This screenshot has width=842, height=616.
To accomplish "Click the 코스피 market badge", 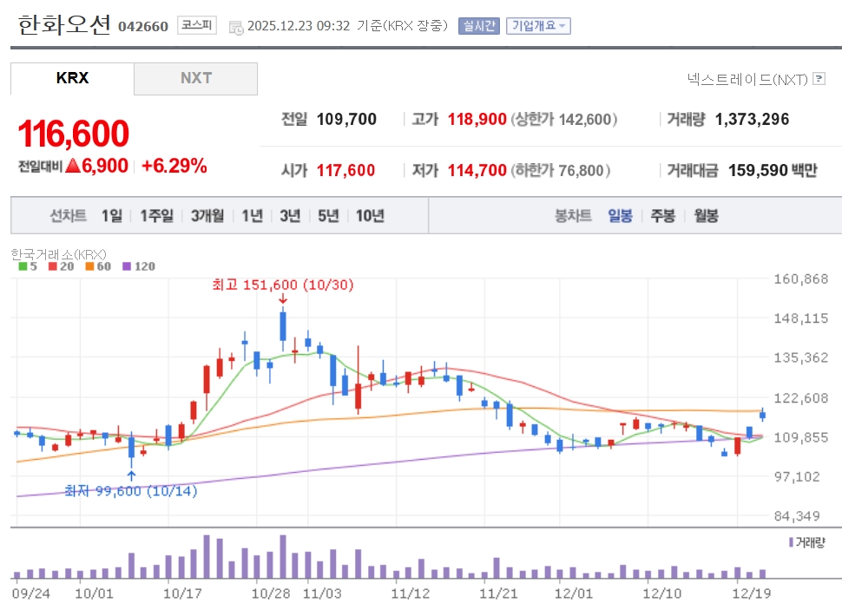I will click(x=198, y=25).
